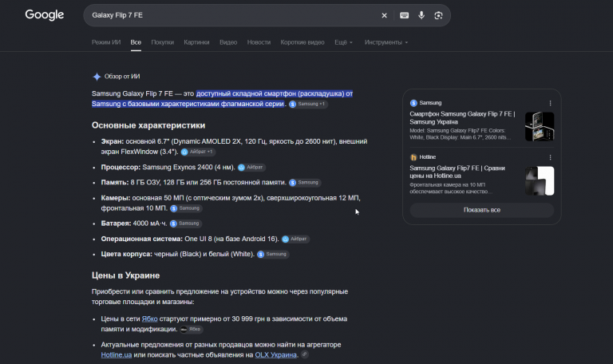Image resolution: width=613 pixels, height=364 pixels.
Task: Click the Цены в Украине heading
Action: pos(125,275)
